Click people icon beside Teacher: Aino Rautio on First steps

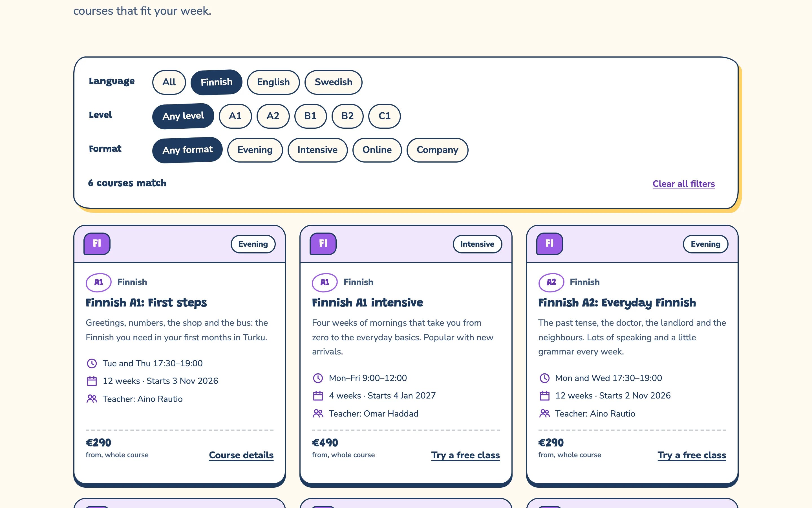92,399
